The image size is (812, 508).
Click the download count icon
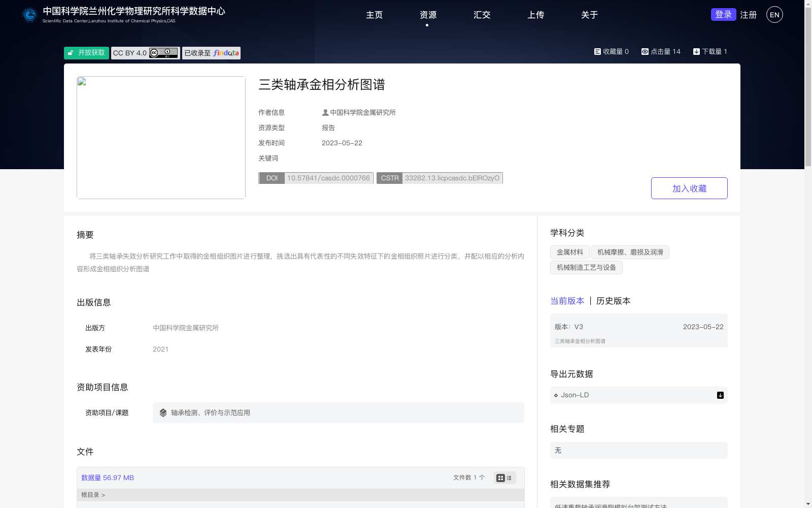pyautogui.click(x=696, y=51)
